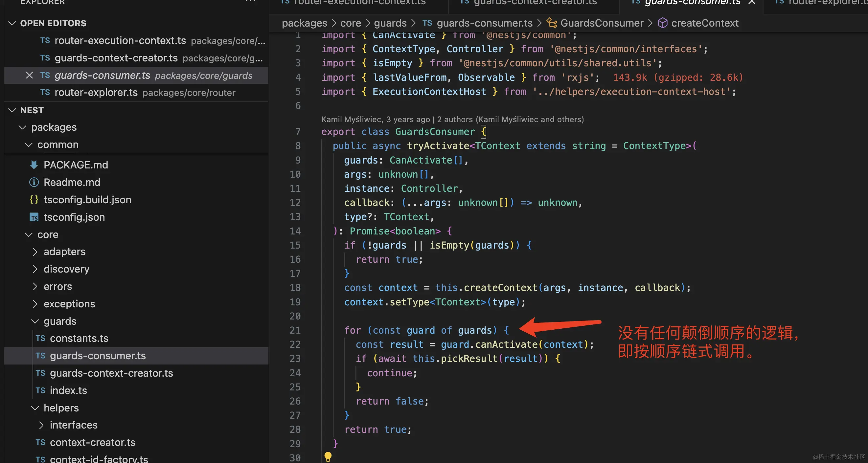Select guards-consumer.ts in file tree
This screenshot has width=868, height=463.
pos(136,356)
